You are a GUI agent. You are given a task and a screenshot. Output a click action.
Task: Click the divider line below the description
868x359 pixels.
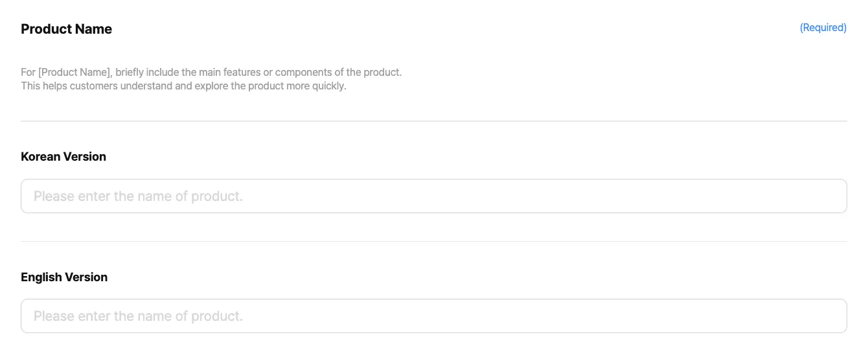pos(433,121)
